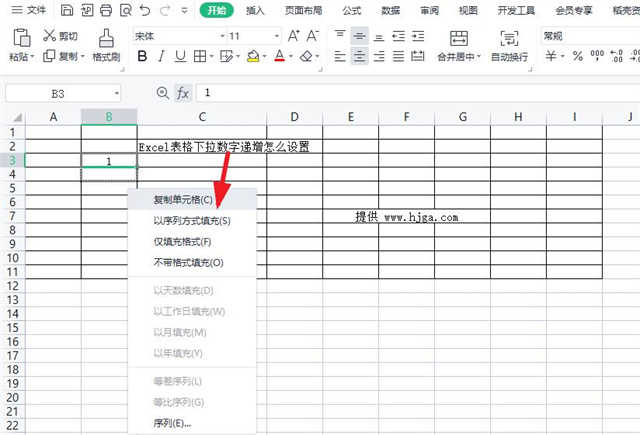
Task: Click the Undo arrow
Action: (x=144, y=10)
